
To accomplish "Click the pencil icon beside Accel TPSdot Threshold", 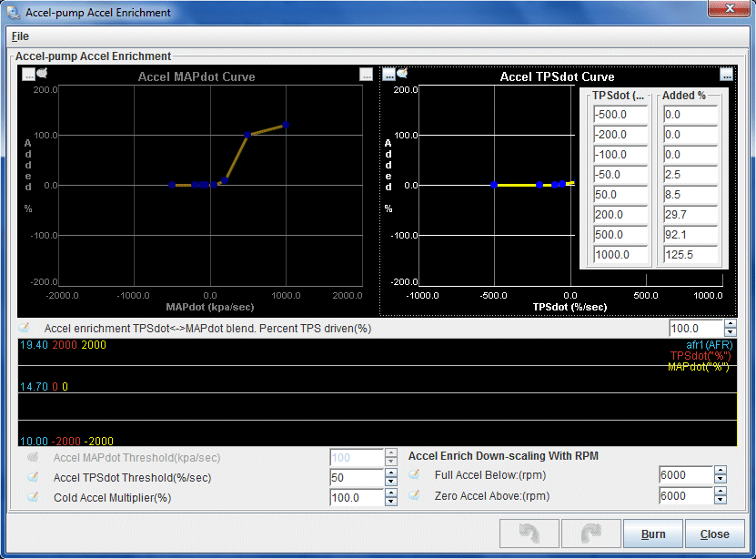I will pos(34,476).
